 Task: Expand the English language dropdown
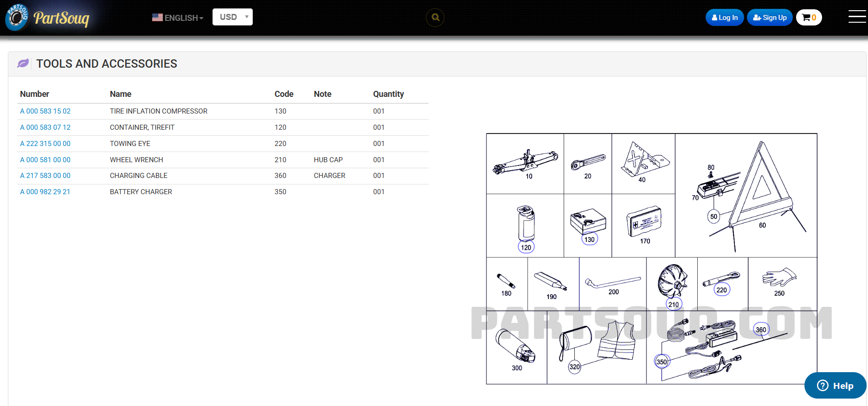[x=178, y=18]
